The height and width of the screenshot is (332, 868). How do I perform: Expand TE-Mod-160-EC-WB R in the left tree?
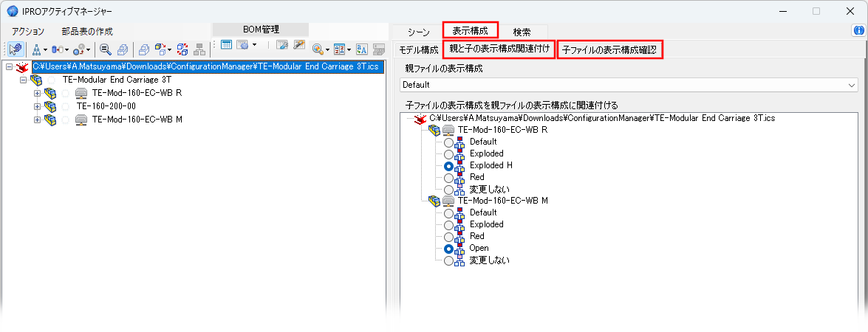tap(38, 93)
